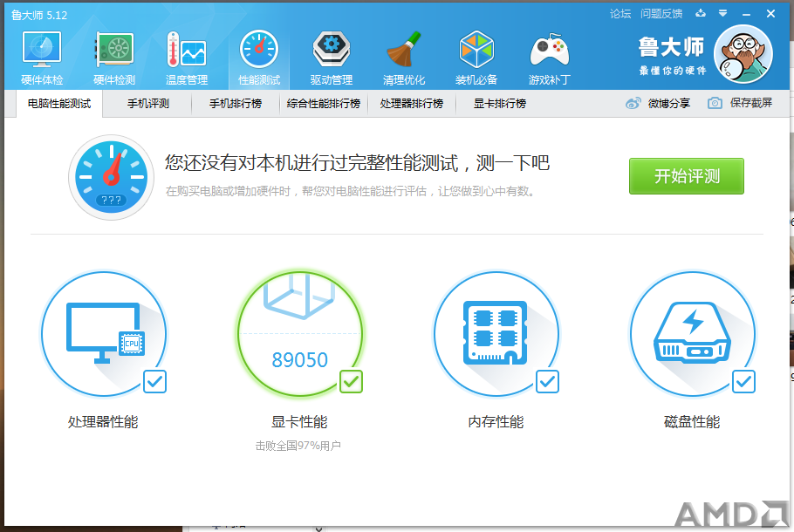Minimize the 鲁大师 window
This screenshot has height=532, width=794.
[x=746, y=14]
